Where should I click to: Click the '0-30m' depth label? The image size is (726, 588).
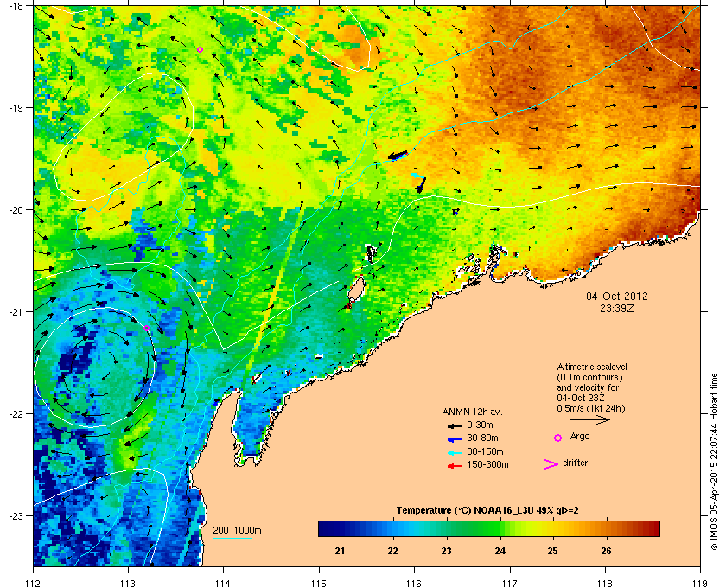click(x=480, y=425)
